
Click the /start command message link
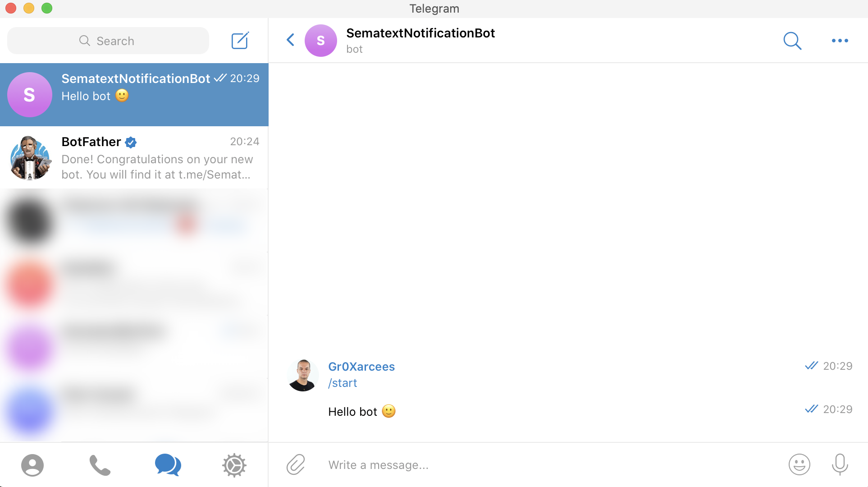[343, 382]
